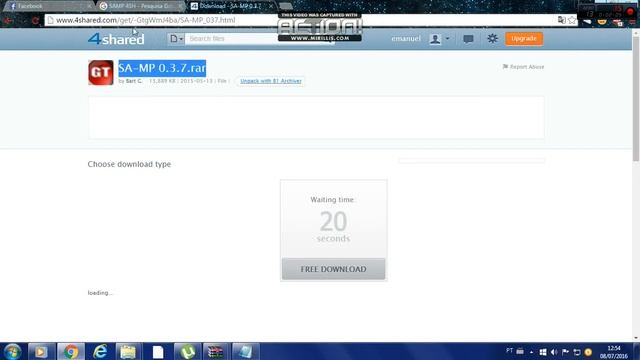Image resolution: width=640 pixels, height=360 pixels.
Task: Close the Download SA-MP 0.3.7 tab
Action: pyautogui.click(x=271, y=6)
